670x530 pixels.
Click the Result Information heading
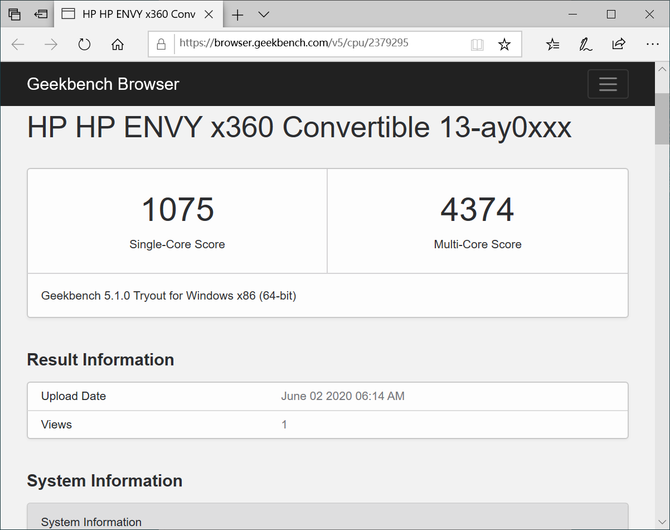click(100, 359)
